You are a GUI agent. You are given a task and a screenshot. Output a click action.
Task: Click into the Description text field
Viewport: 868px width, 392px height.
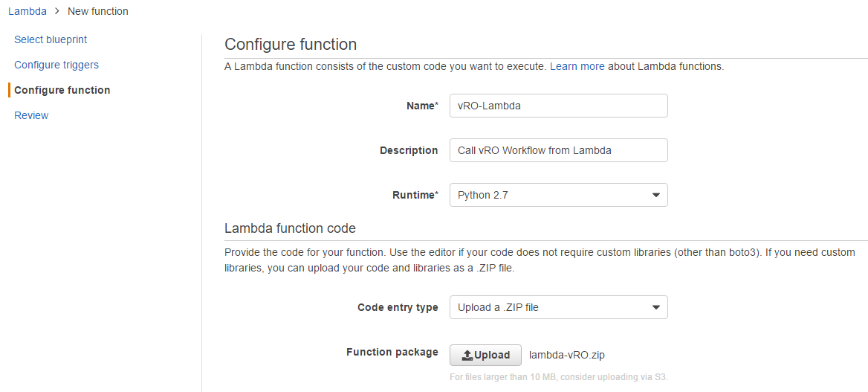pyautogui.click(x=558, y=150)
